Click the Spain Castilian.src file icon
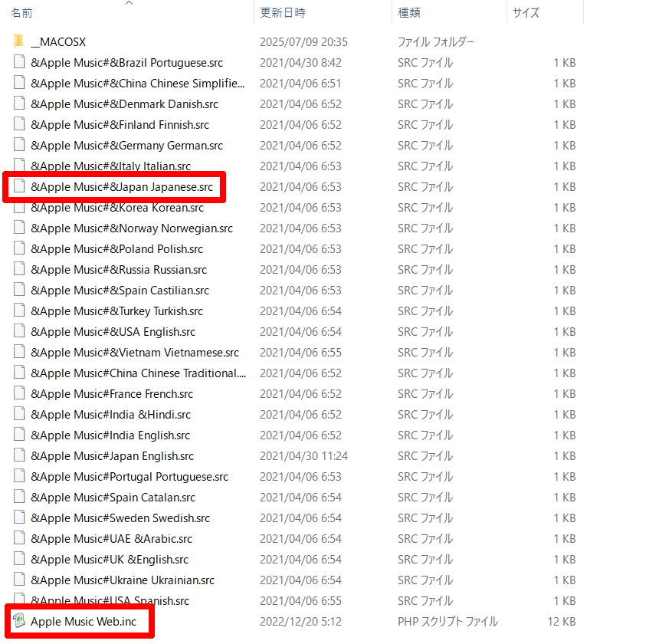649x644 pixels. point(19,290)
